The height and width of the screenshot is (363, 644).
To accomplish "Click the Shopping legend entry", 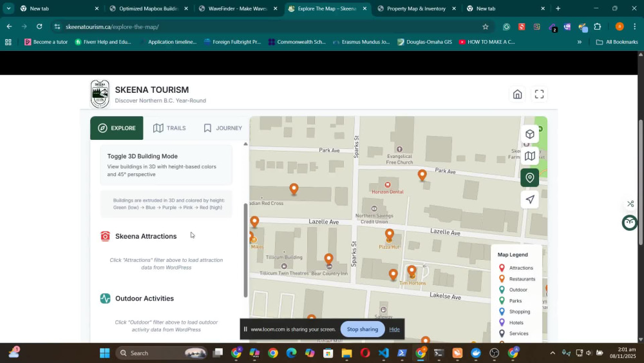I will tap(514, 311).
